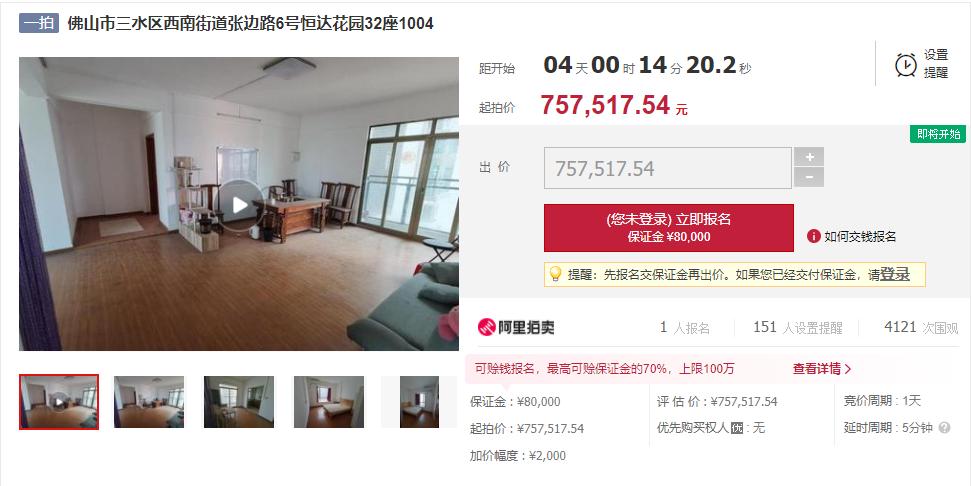
Task: Click inside the 出价 bid amount field
Action: [x=668, y=168]
